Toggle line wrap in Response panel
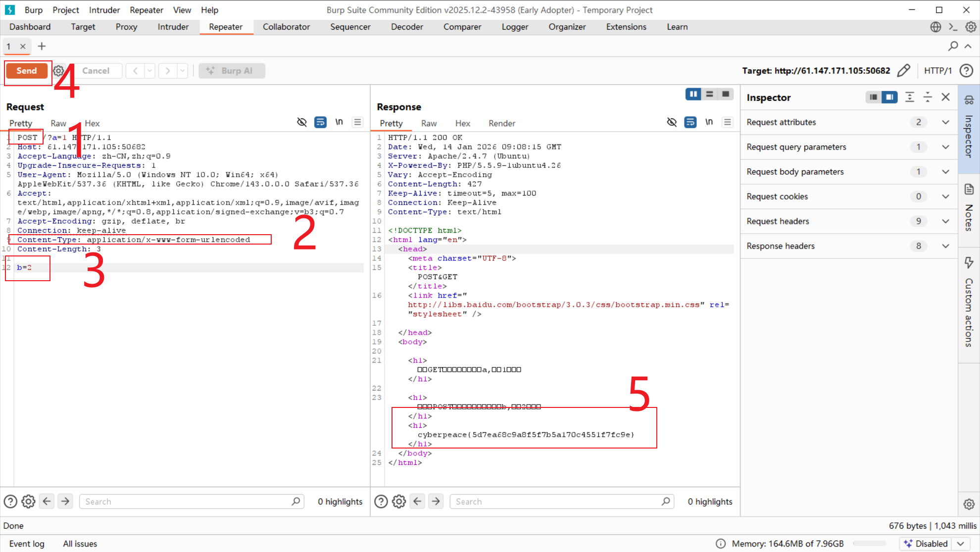This screenshot has width=980, height=552. tap(690, 122)
